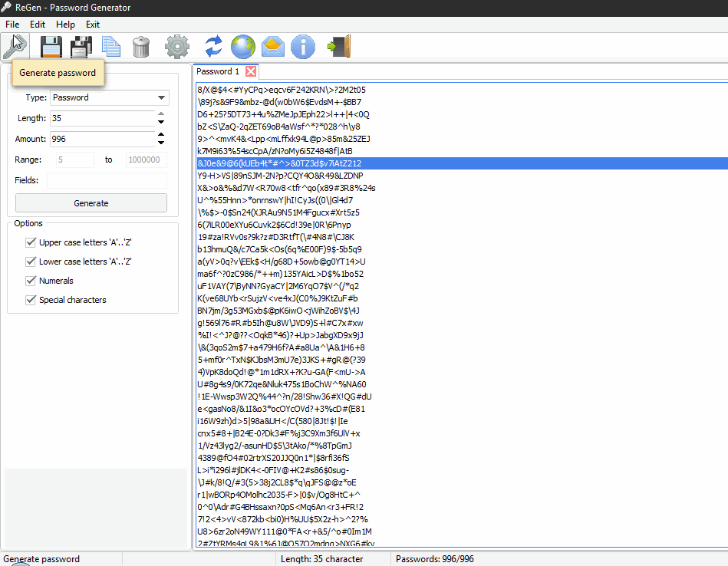Click the Length field containing 35

point(103,118)
